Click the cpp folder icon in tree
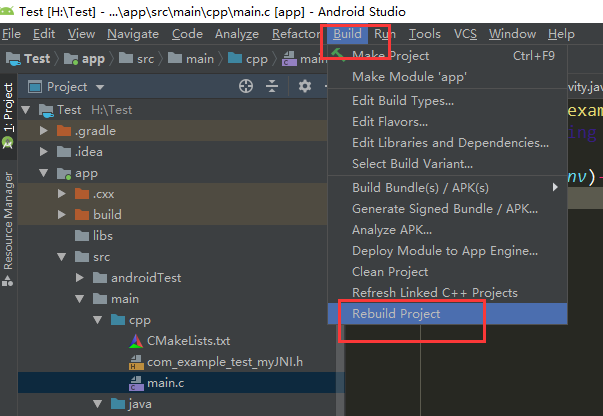This screenshot has width=603, height=416. point(118,319)
